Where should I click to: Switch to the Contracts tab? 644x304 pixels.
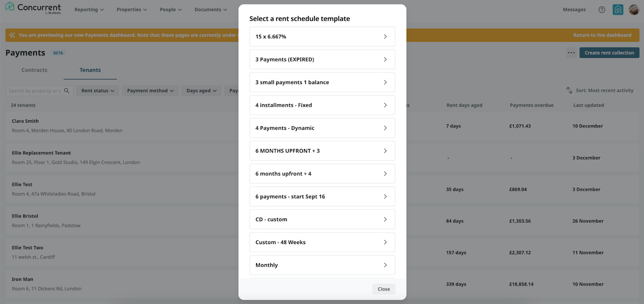pyautogui.click(x=34, y=70)
